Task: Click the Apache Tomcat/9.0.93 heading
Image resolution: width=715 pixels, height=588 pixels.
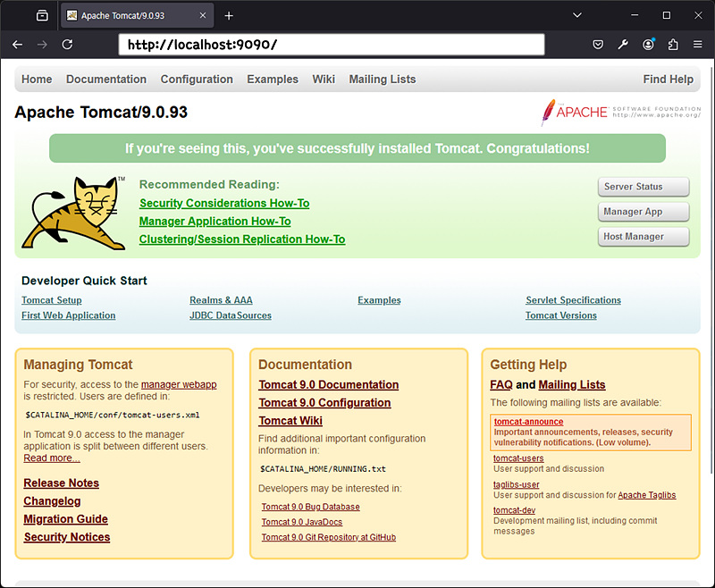Action: point(101,112)
